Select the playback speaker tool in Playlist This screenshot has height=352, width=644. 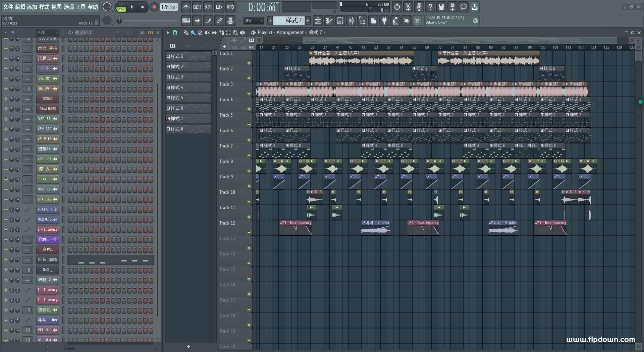[242, 33]
